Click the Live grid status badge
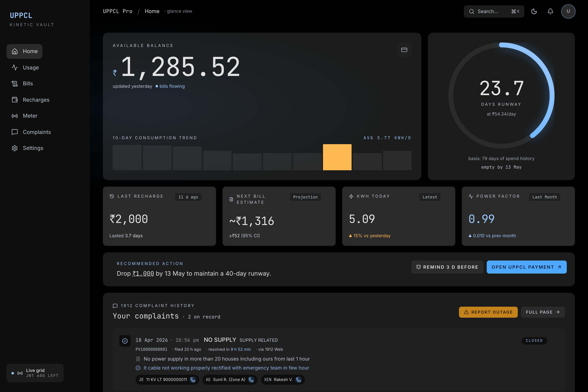The width and height of the screenshot is (588, 392). 35,373
